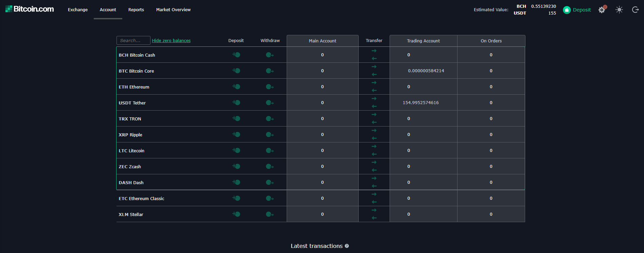
Task: Click On Orders column header
Action: coord(491,41)
